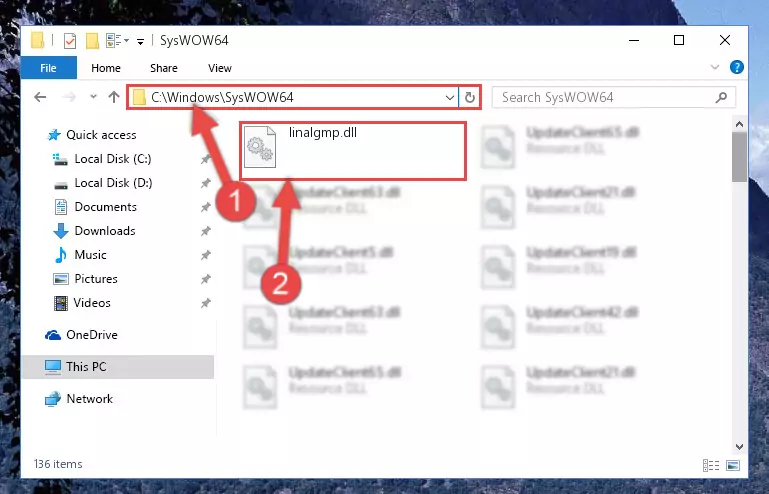
Task: Open Local Disk (C:) in sidebar
Action: tap(113, 159)
